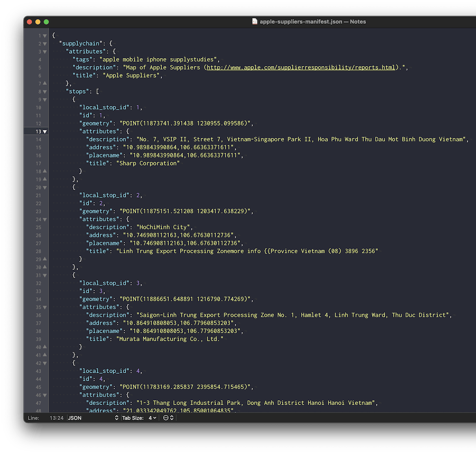Click the "tags" key on line 4
The width and height of the screenshot is (476, 454).
pos(82,59)
